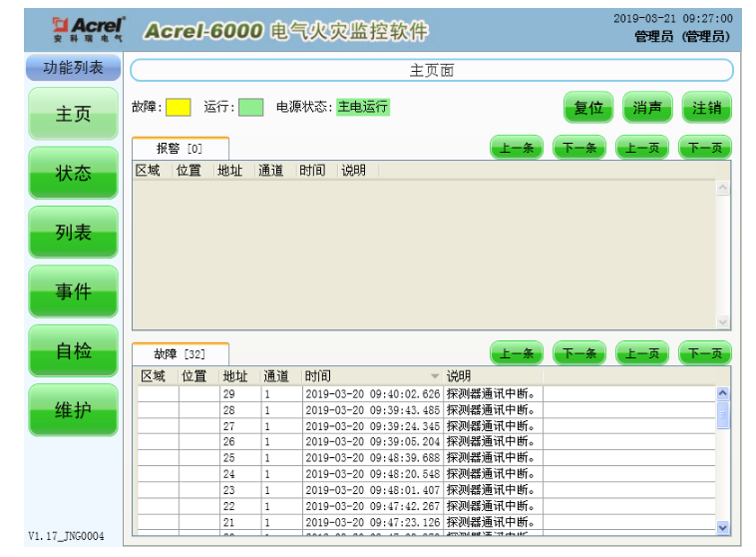Image resolution: width=756 pixels, height=557 pixels.
Task: Click the yellow 故障 indicator swatch
Action: [x=178, y=107]
